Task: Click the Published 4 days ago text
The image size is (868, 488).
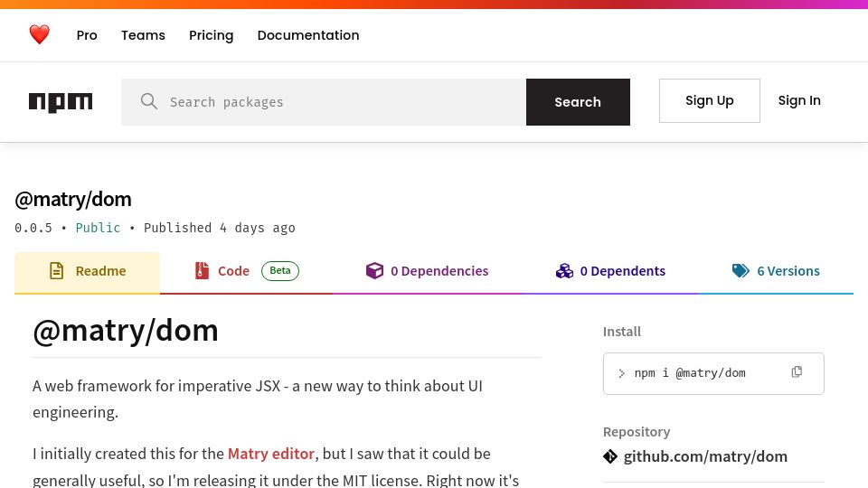Action: [x=219, y=228]
